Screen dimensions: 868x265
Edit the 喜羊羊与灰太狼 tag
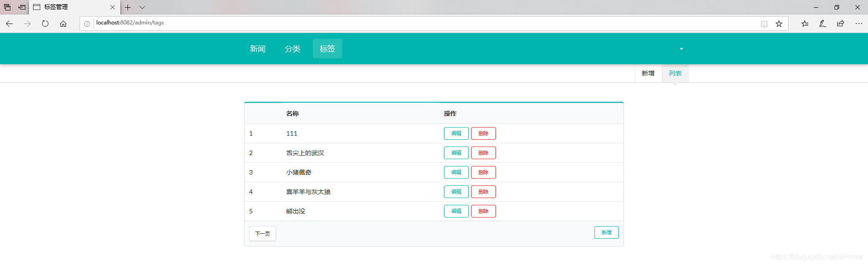coord(456,192)
